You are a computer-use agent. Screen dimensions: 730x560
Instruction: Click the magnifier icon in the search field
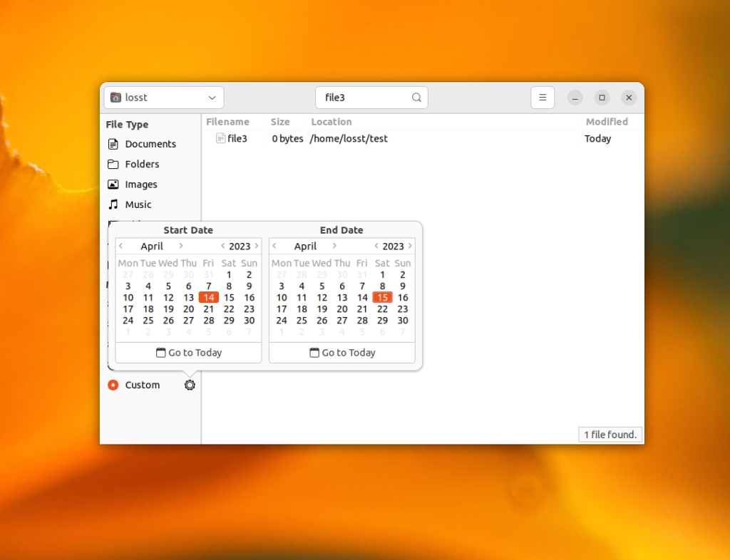pyautogui.click(x=416, y=97)
